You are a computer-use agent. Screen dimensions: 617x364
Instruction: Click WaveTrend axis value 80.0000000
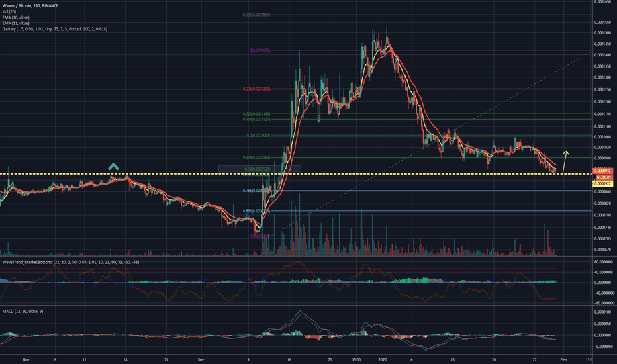[x=604, y=261]
